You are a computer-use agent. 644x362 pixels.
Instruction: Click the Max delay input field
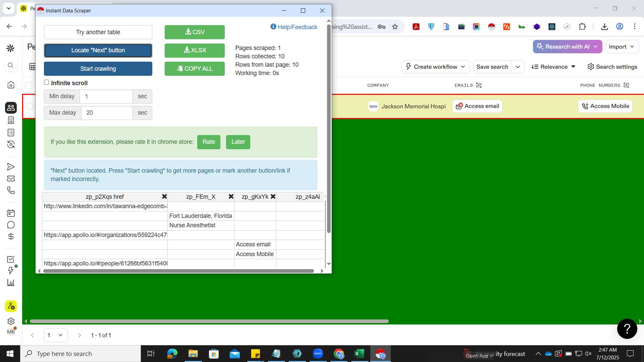pos(107,113)
